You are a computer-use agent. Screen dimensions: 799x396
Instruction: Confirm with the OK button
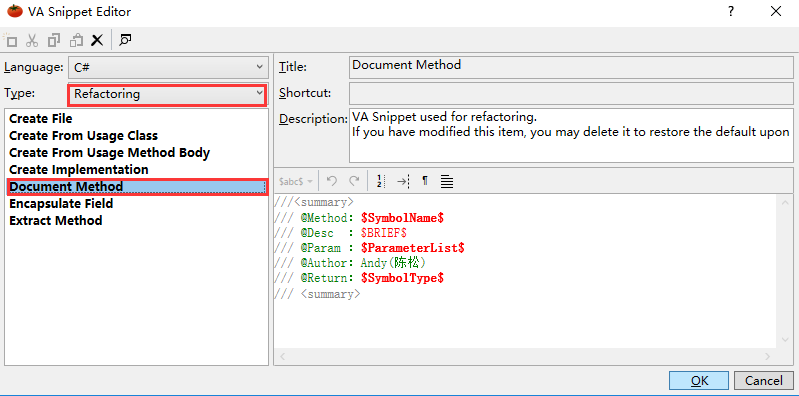point(699,380)
